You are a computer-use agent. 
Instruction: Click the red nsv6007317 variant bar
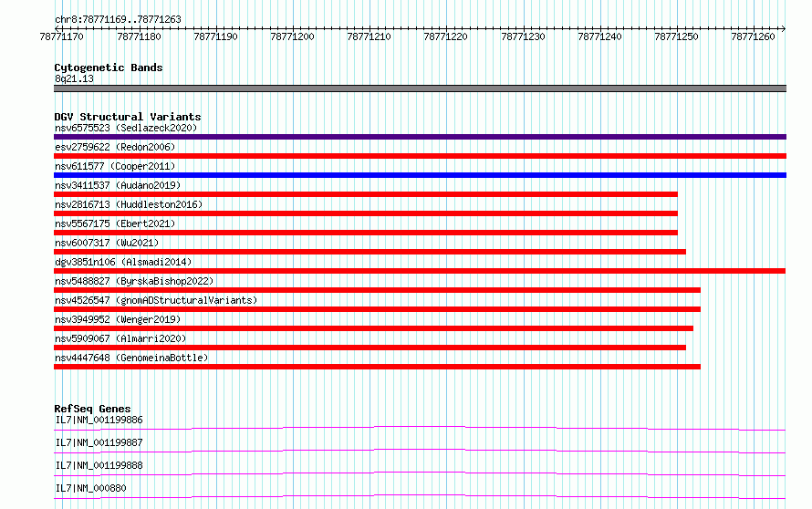[370, 252]
